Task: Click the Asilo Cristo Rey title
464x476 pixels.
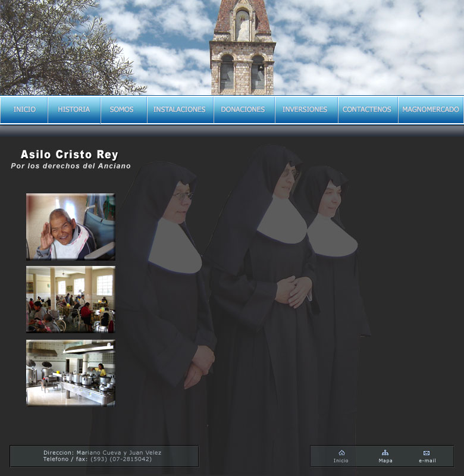Action: click(70, 155)
